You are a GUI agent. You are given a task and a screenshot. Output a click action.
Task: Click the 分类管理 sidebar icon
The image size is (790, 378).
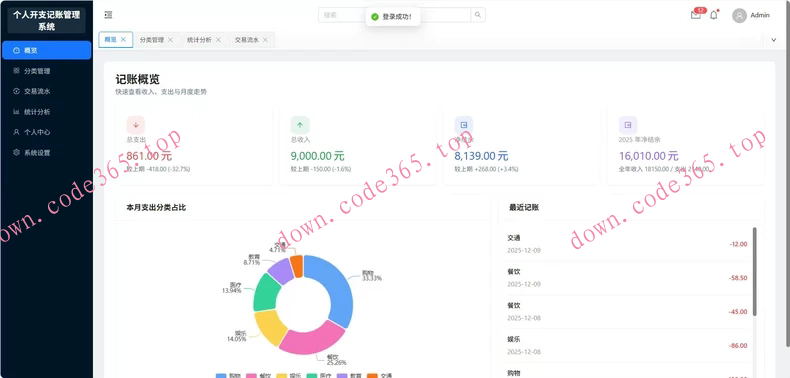17,71
